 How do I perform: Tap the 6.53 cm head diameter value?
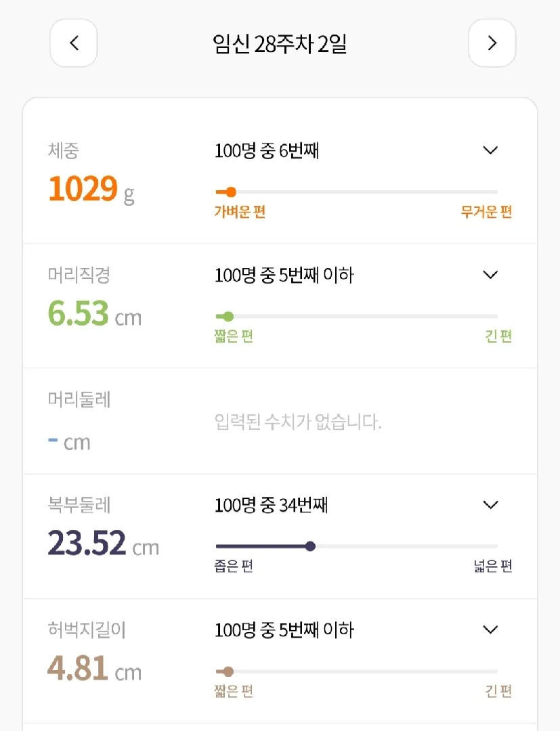pos(95,313)
